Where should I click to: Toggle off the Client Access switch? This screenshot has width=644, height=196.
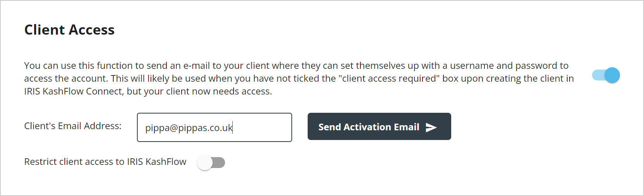(606, 75)
